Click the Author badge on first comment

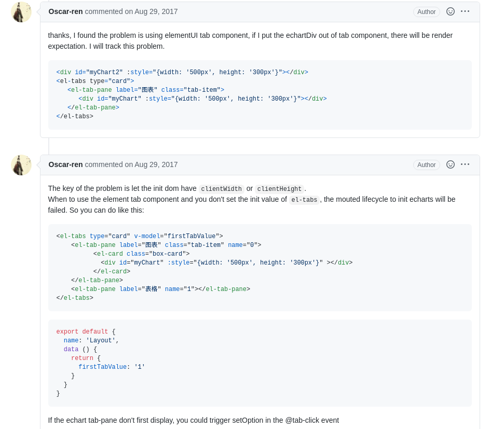coord(427,12)
